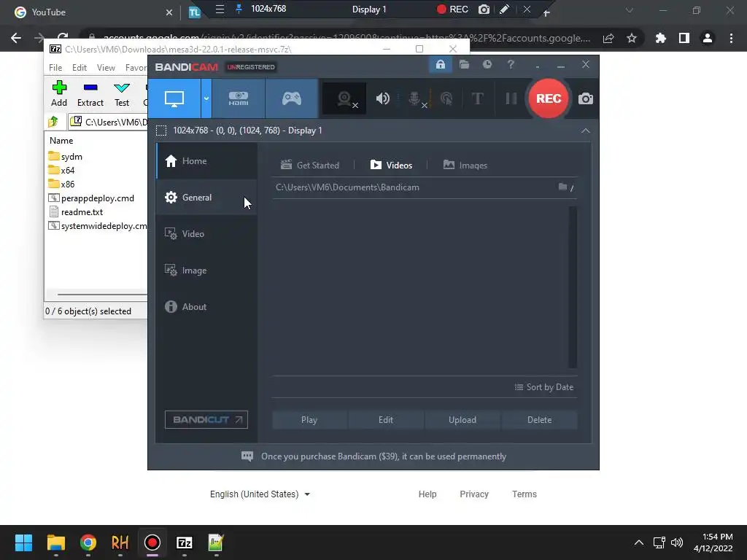The width and height of the screenshot is (747, 560).
Task: Collapse the Bandicam panel with chevron
Action: point(586,131)
